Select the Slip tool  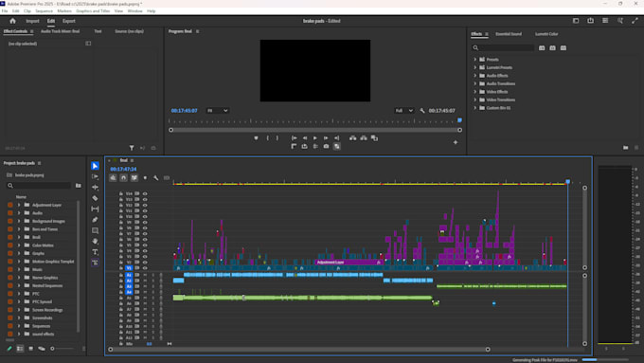click(95, 209)
